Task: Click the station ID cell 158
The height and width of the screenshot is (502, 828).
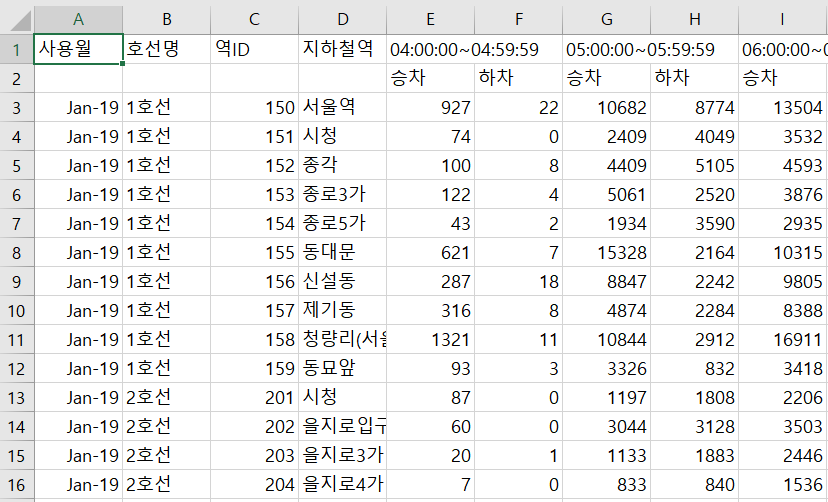Action: pyautogui.click(x=254, y=339)
